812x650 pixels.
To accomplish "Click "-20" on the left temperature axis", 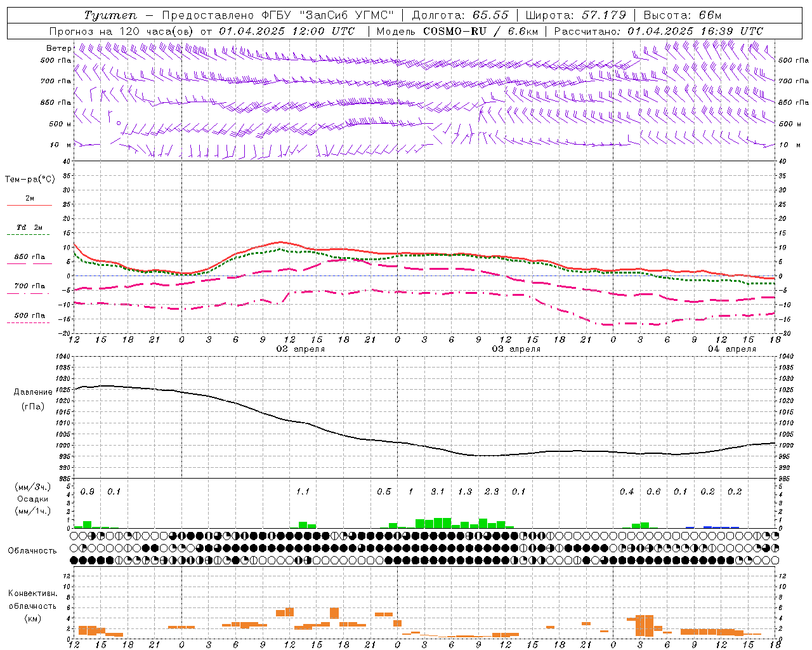I will (x=65, y=333).
